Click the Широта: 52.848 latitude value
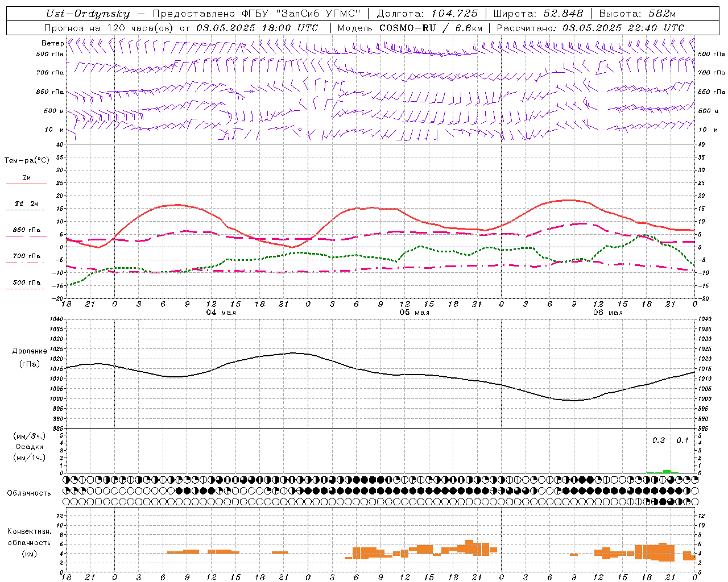This screenshot has width=728, height=582. 538,14
